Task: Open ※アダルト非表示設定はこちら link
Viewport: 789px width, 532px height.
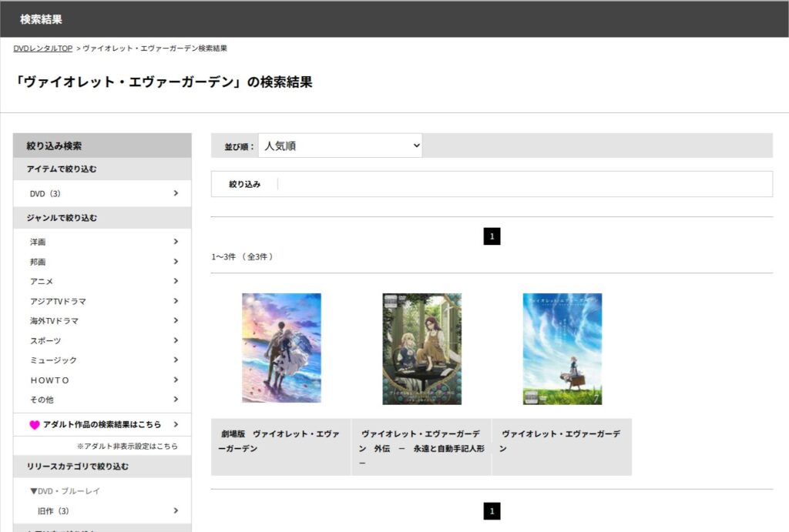Action: [x=127, y=446]
